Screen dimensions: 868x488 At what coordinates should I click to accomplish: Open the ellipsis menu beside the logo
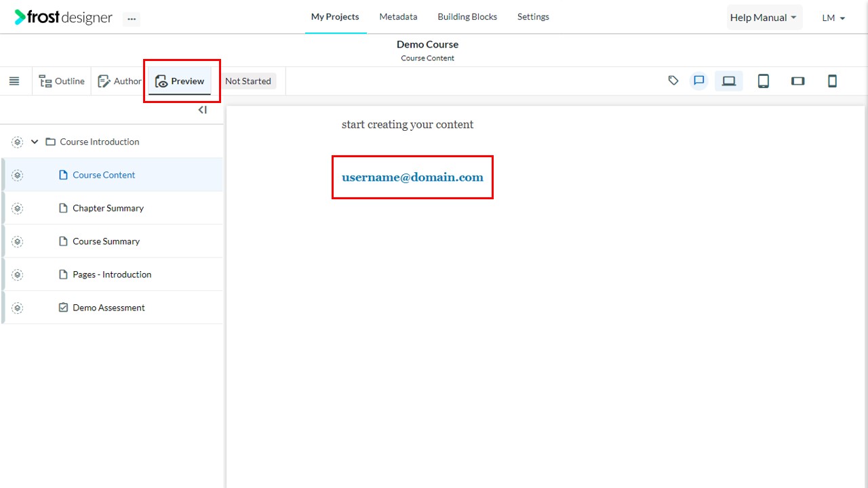pyautogui.click(x=132, y=19)
